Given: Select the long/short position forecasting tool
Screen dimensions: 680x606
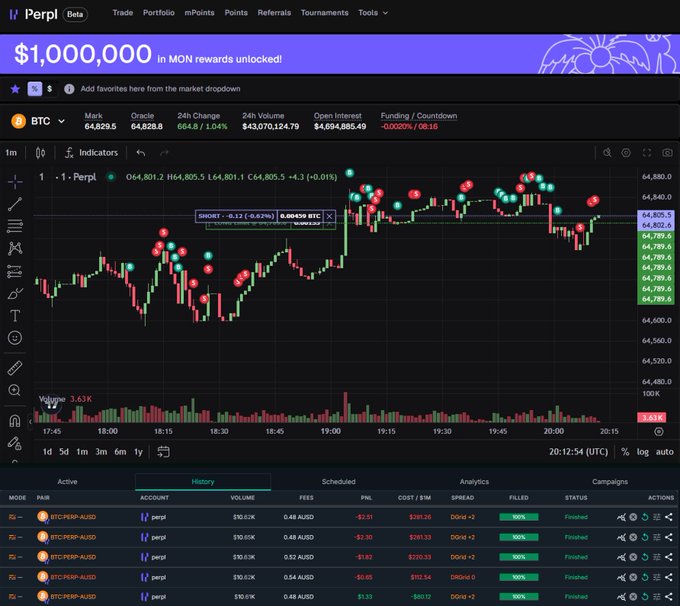Looking at the screenshot, I should pyautogui.click(x=15, y=272).
